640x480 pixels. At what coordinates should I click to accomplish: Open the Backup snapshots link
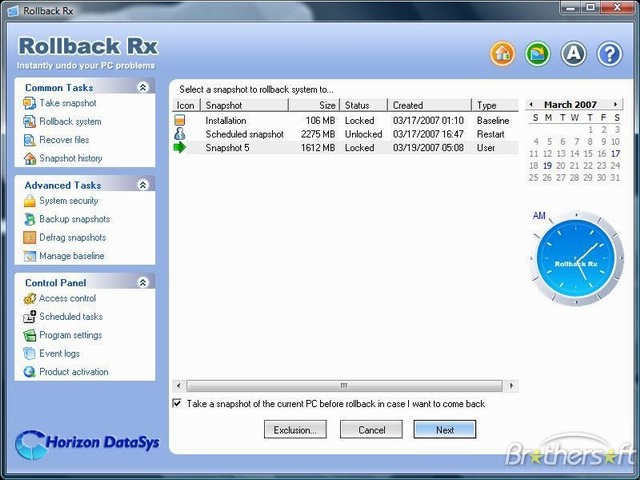tap(75, 219)
